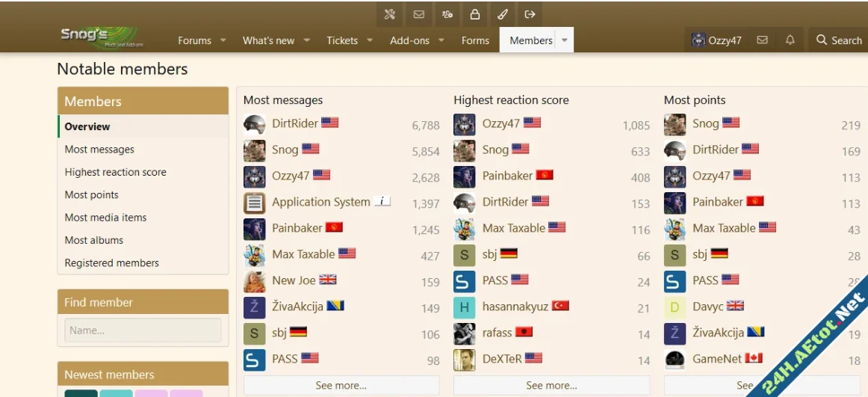The width and height of the screenshot is (868, 397).
Task: Expand the Tickets dropdown arrow
Action: 370,40
